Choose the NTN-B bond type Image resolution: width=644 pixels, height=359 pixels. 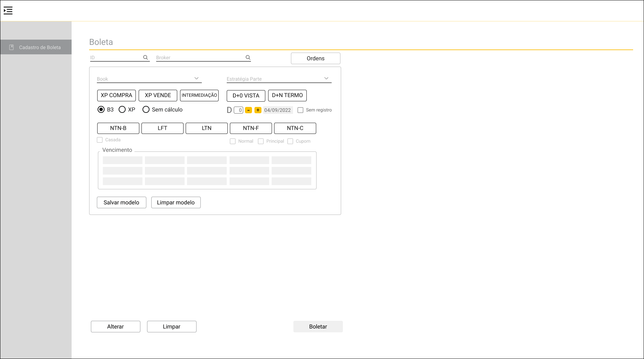pos(118,128)
